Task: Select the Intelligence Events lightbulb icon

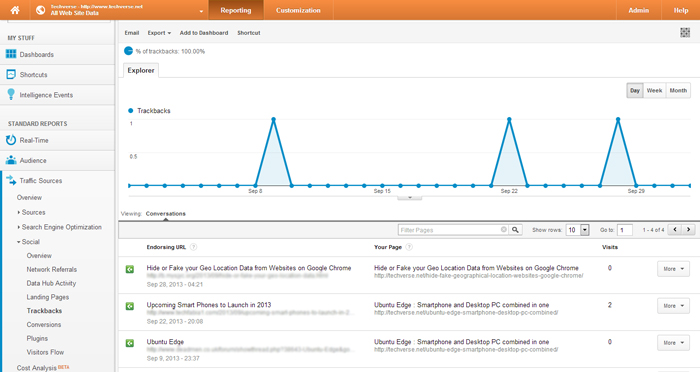Action: point(11,94)
